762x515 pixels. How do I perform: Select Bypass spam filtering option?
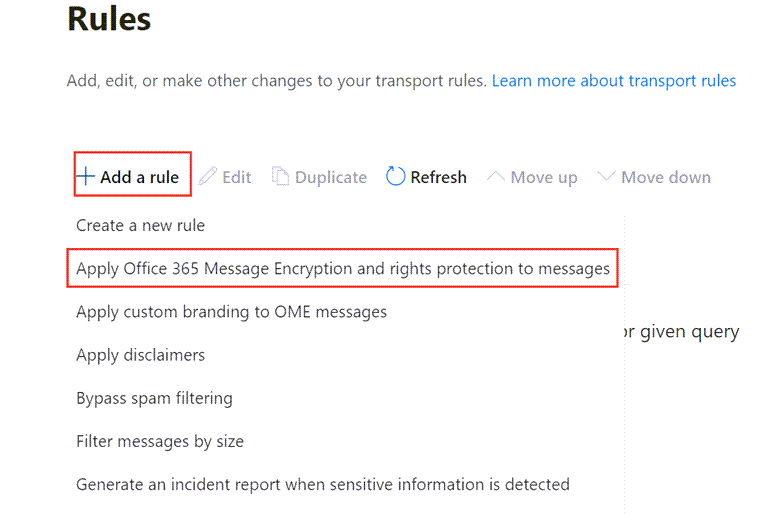[154, 398]
